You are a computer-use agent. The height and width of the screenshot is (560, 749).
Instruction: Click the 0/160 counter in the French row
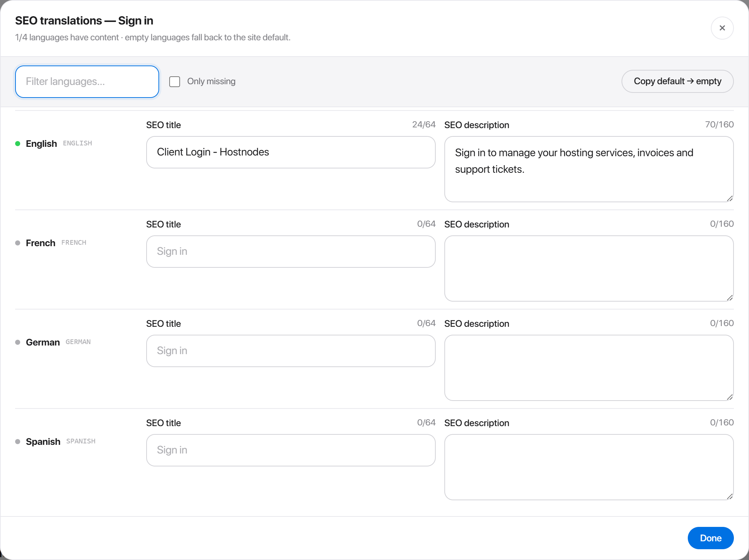pyautogui.click(x=722, y=224)
